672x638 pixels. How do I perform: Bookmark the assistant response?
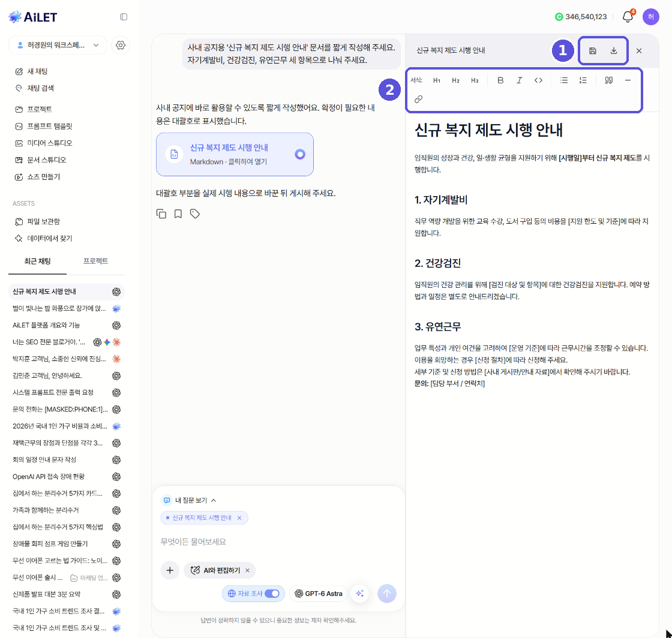tap(178, 213)
